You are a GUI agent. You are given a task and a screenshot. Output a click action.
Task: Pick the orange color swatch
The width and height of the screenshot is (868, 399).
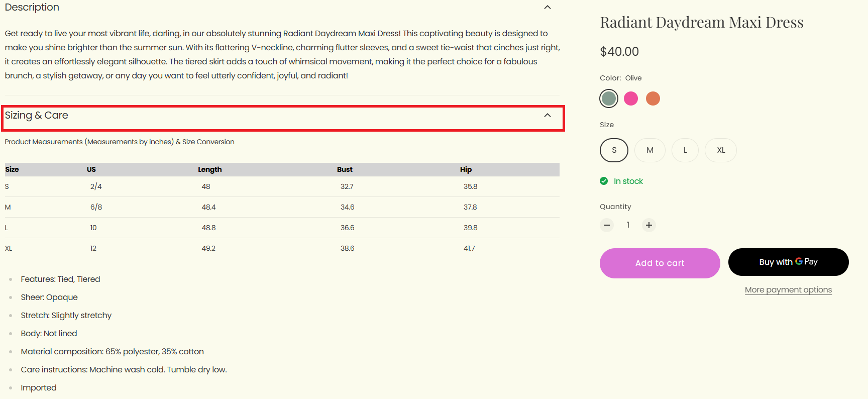(653, 98)
